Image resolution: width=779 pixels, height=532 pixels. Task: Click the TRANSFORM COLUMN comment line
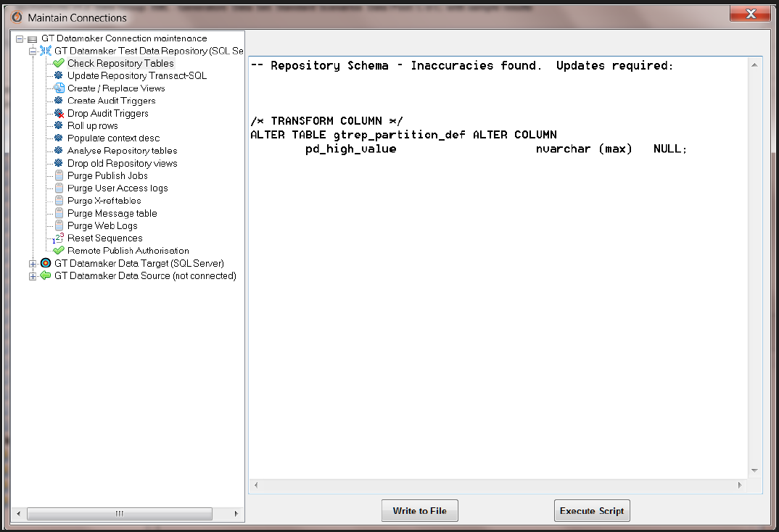326,121
